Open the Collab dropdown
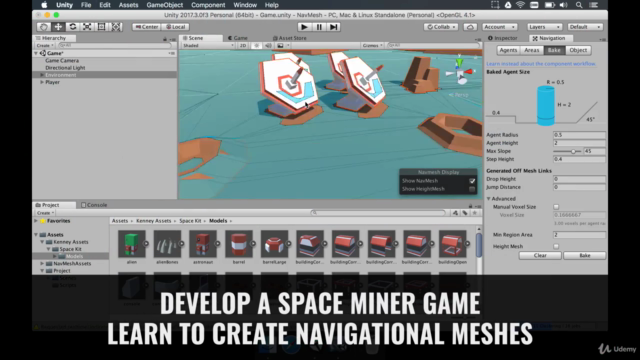 coord(441,27)
